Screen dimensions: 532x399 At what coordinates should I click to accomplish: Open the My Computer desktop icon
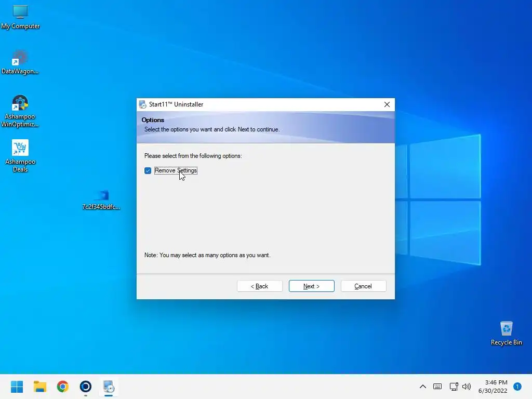[20, 18]
